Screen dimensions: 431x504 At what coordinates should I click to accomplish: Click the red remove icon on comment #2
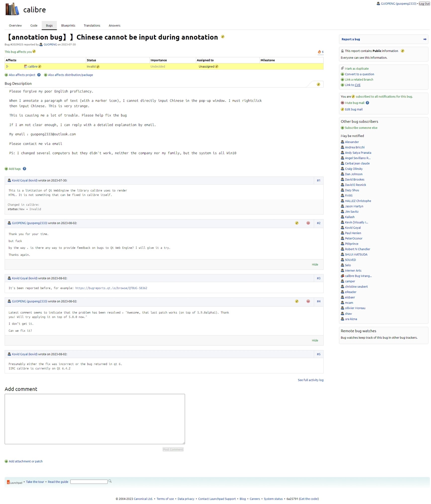pyautogui.click(x=308, y=223)
